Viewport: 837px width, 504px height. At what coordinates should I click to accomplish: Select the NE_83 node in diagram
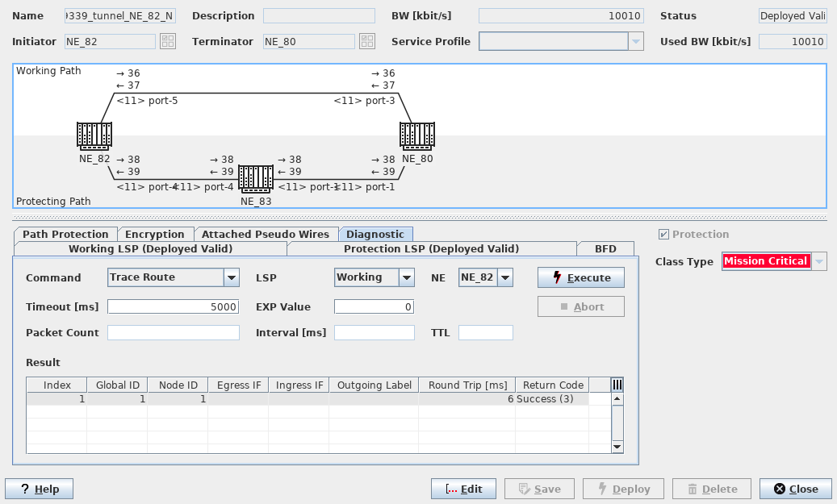tap(256, 178)
